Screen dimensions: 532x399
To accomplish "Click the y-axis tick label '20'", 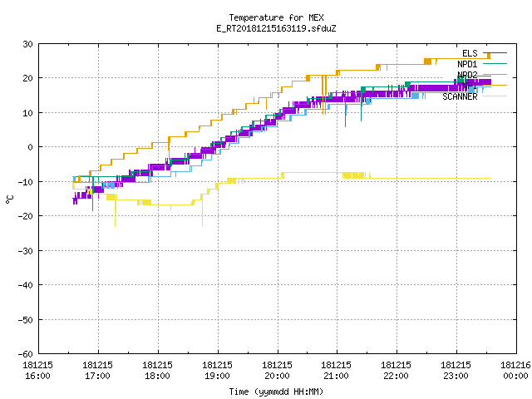I will (x=28, y=78).
